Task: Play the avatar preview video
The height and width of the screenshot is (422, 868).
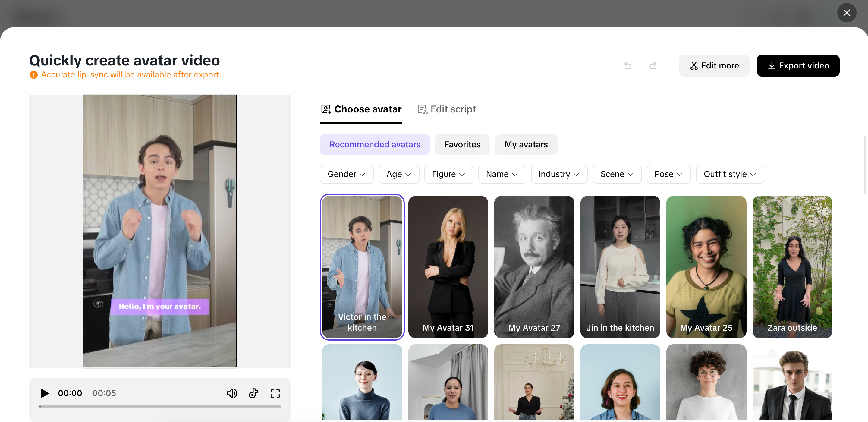Action: [x=44, y=393]
